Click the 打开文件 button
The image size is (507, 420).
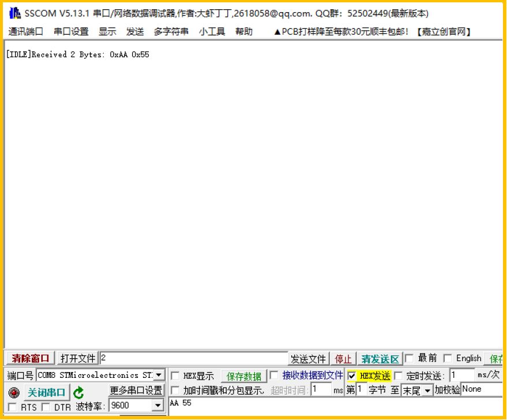pos(78,358)
